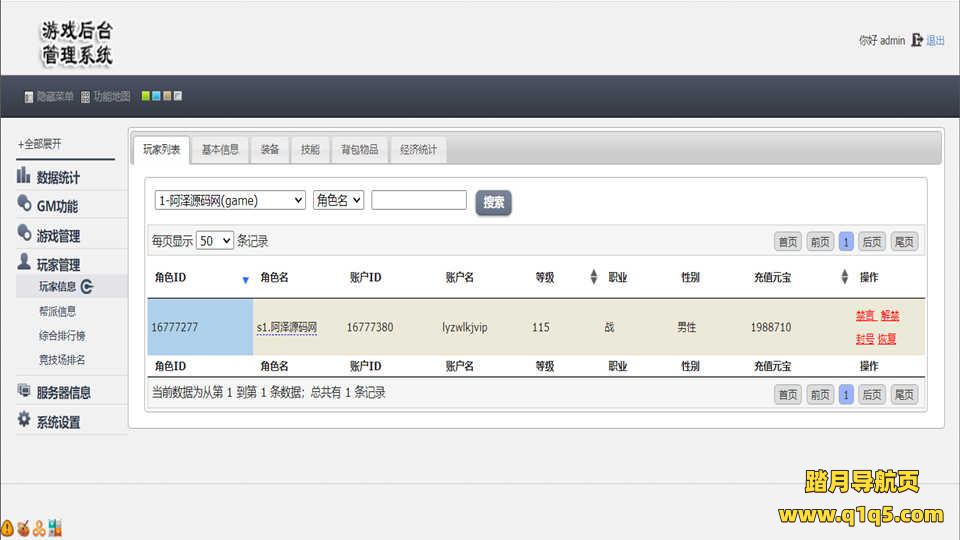Viewport: 960px width, 540px height.
Task: Switch to the 基本信息 tab
Action: click(220, 150)
